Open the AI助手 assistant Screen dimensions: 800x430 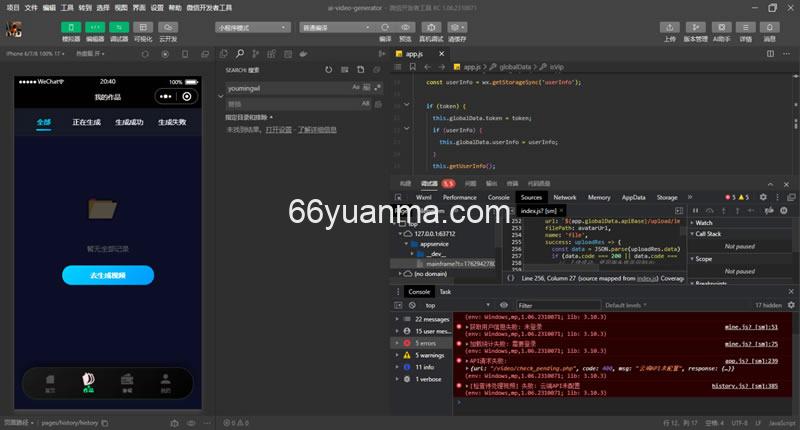coord(721,27)
